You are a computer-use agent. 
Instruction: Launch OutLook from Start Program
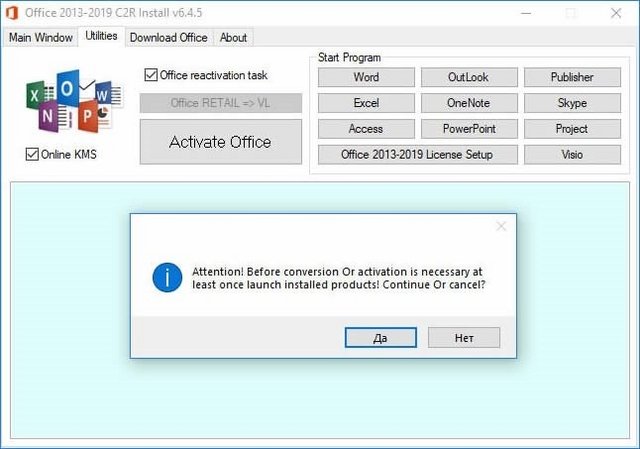click(469, 77)
